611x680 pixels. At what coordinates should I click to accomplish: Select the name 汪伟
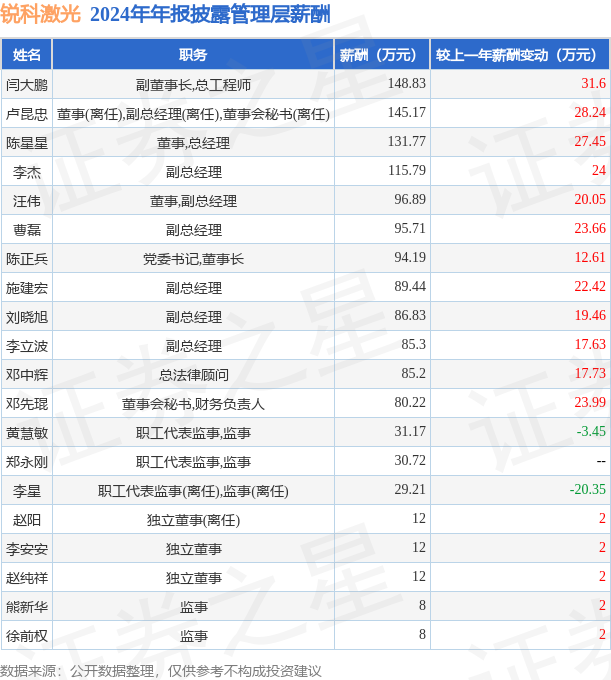click(26, 201)
